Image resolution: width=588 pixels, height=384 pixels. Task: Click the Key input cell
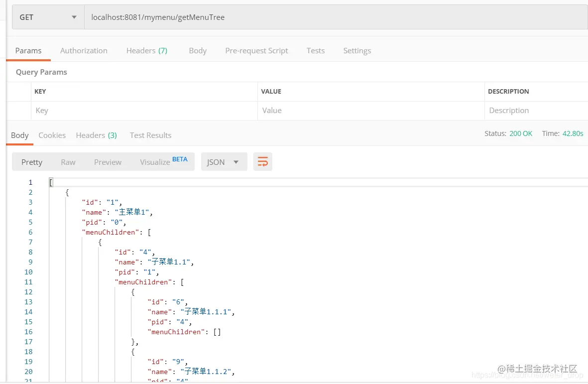coord(144,111)
